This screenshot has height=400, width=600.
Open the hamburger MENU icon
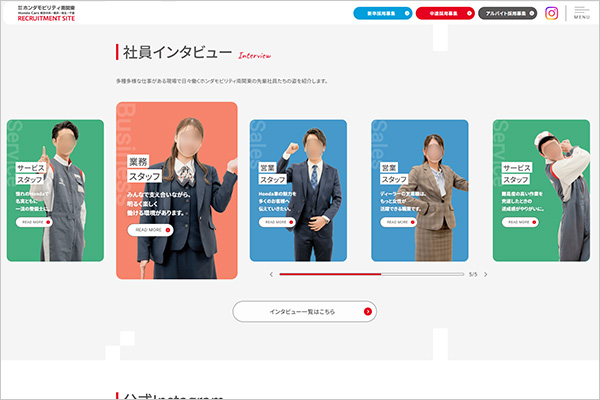pos(581,14)
